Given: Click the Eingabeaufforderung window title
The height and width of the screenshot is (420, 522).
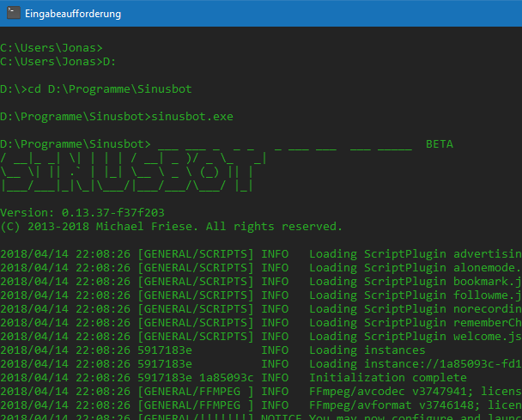Looking at the screenshot, I should (x=73, y=14).
